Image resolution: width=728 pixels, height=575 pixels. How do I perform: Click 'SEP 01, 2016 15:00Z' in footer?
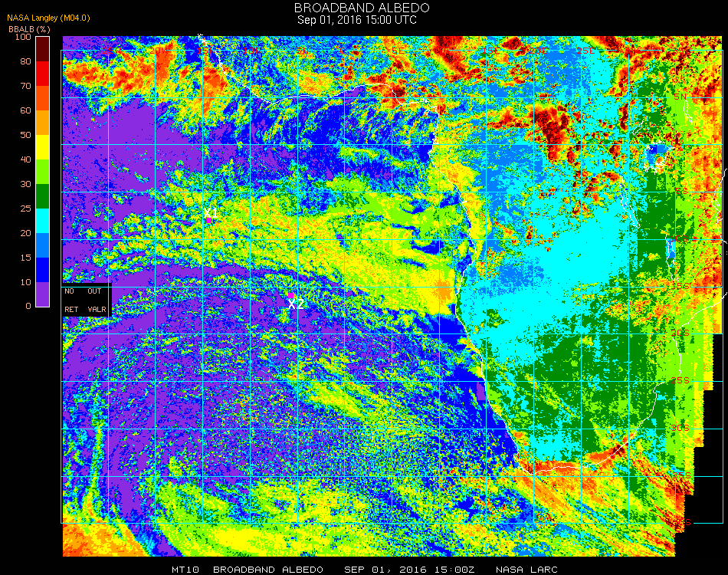click(409, 570)
